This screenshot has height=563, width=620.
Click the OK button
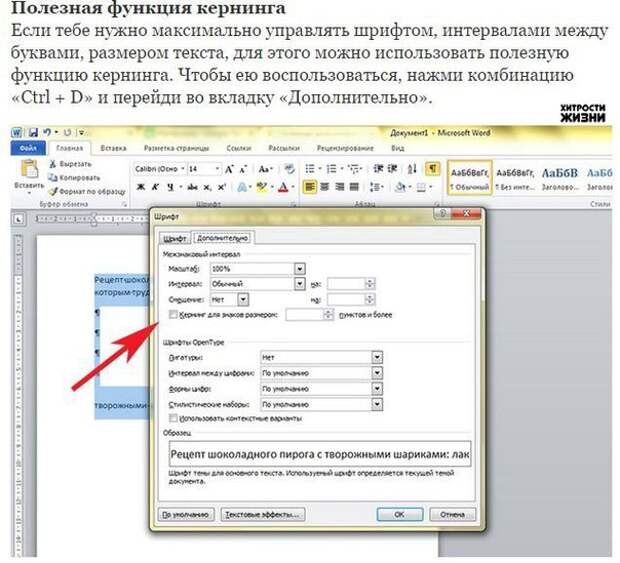pyautogui.click(x=399, y=514)
